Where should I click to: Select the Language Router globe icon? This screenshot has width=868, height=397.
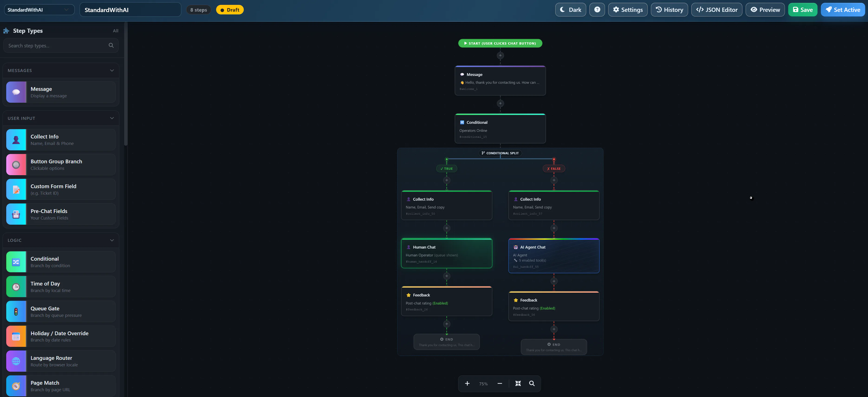[x=16, y=361]
